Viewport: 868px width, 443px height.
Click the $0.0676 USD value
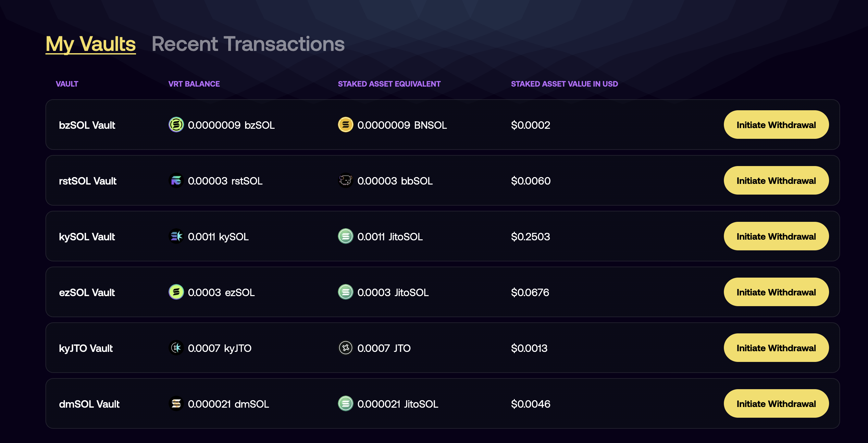530,293
